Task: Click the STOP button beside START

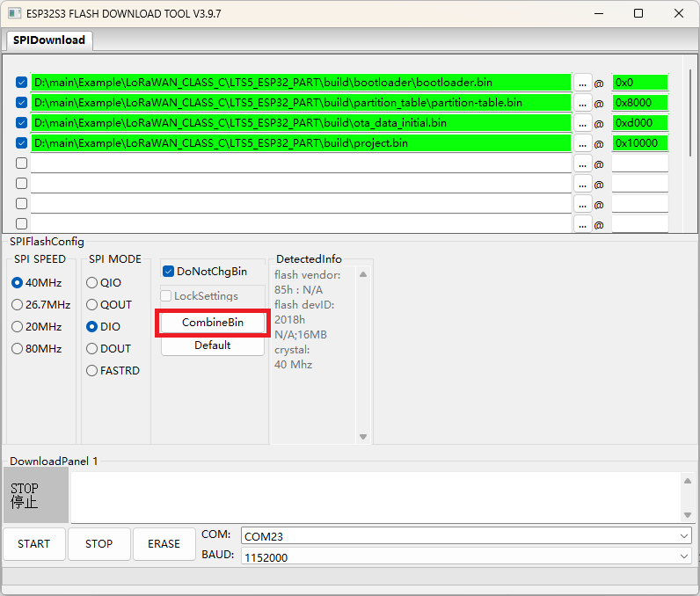Action: click(99, 544)
